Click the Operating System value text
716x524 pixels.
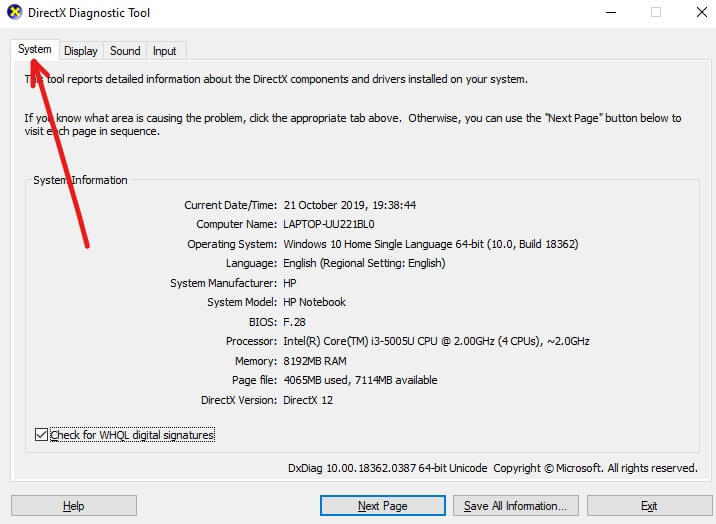coord(430,244)
